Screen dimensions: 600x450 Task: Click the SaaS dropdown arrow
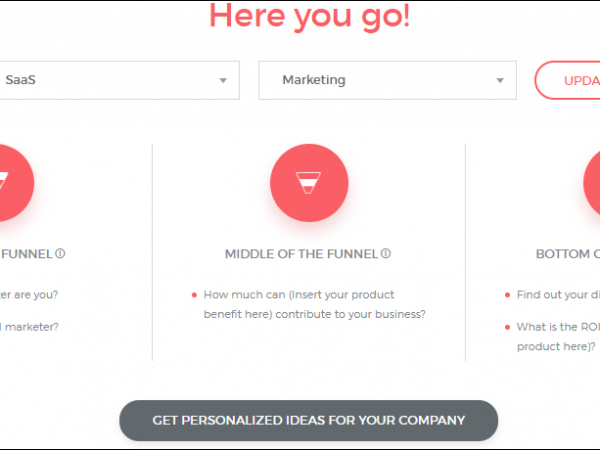[x=223, y=81]
